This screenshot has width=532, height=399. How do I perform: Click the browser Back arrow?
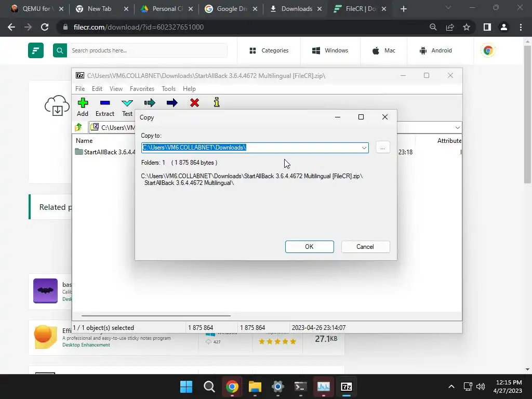click(x=11, y=27)
